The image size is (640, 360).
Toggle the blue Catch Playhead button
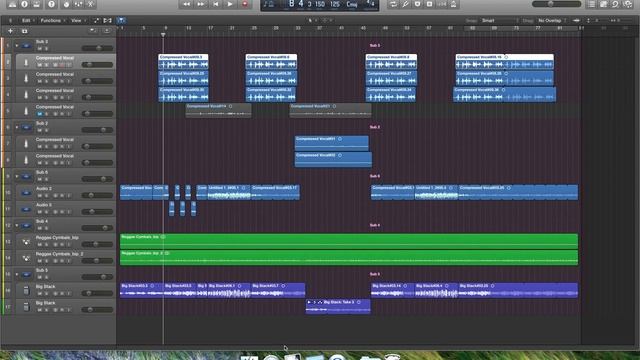[x=121, y=20]
